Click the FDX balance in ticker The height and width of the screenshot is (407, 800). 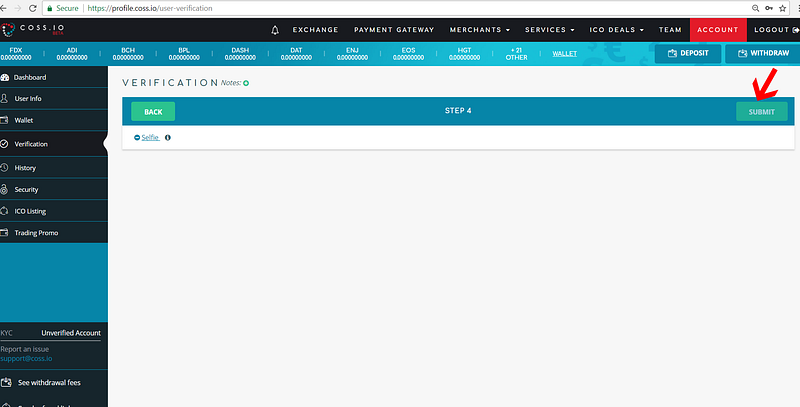[x=16, y=54]
